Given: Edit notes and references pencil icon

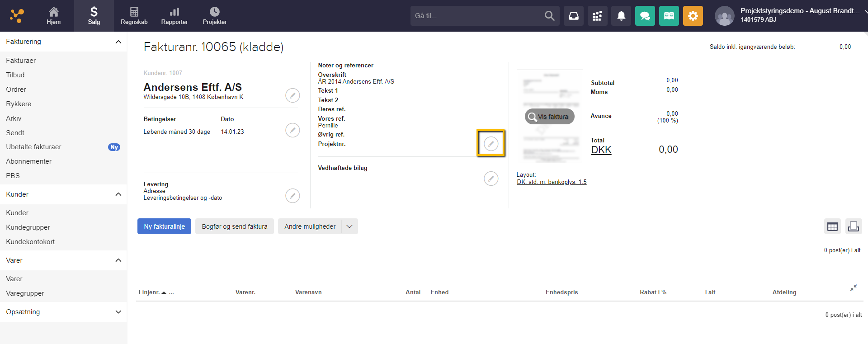Looking at the screenshot, I should tap(491, 144).
